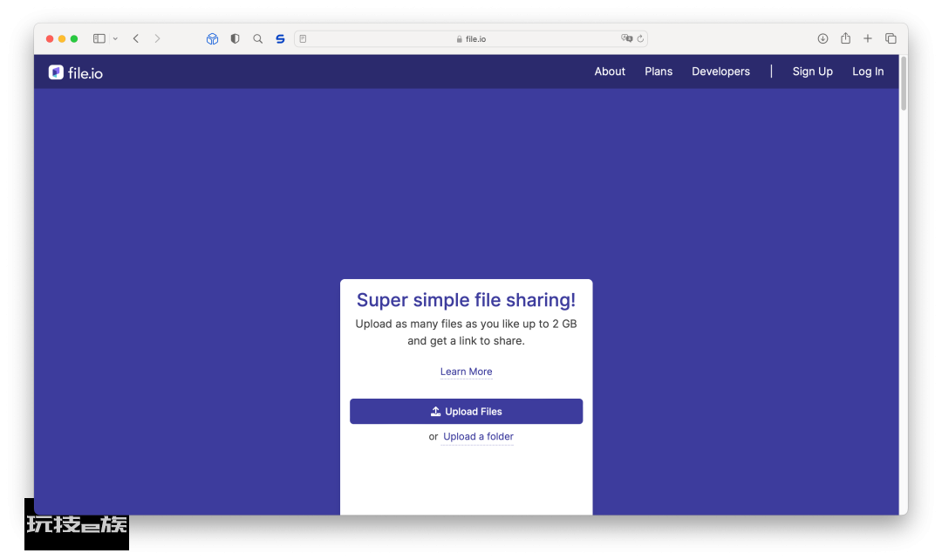Open the Developers menu item
The width and height of the screenshot is (942, 560).
tap(721, 72)
